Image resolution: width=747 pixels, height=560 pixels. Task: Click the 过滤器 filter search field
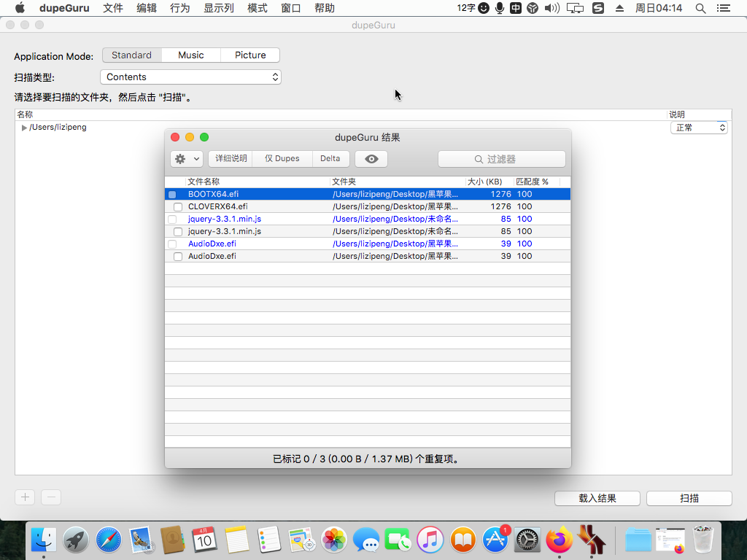click(502, 159)
